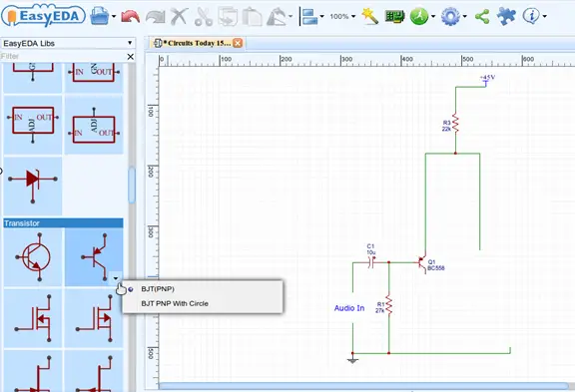Open the EasyEDA Libs combo box
The image size is (575, 392).
click(68, 43)
